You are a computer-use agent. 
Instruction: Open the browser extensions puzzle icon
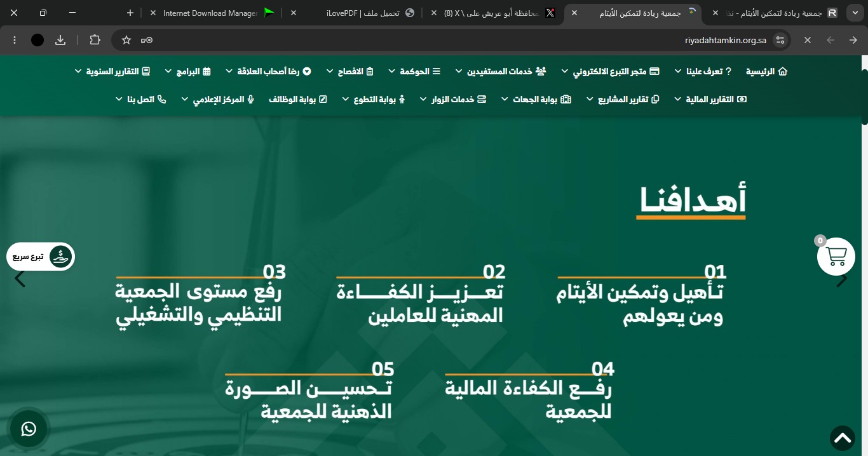point(95,40)
